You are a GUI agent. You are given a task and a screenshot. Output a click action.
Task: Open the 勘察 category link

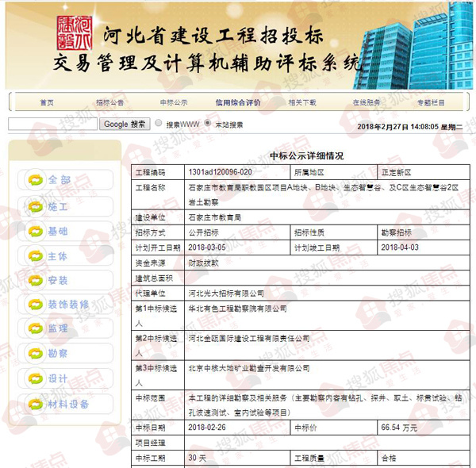(58, 354)
